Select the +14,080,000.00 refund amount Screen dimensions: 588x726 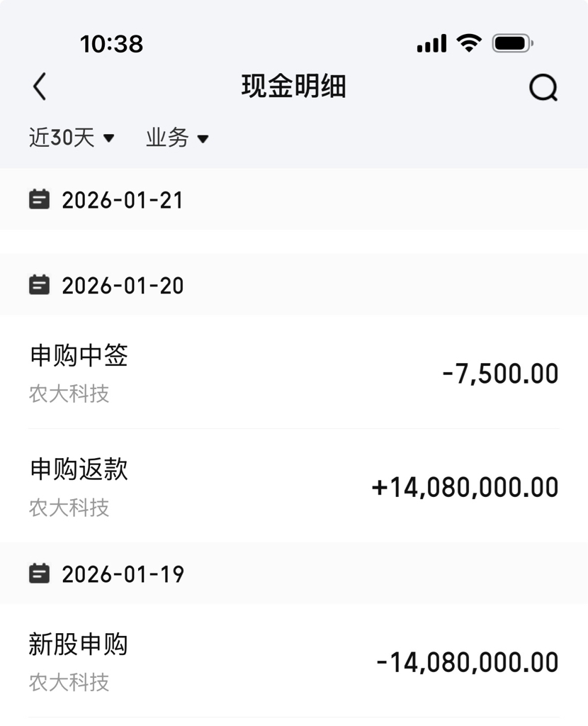pyautogui.click(x=465, y=487)
